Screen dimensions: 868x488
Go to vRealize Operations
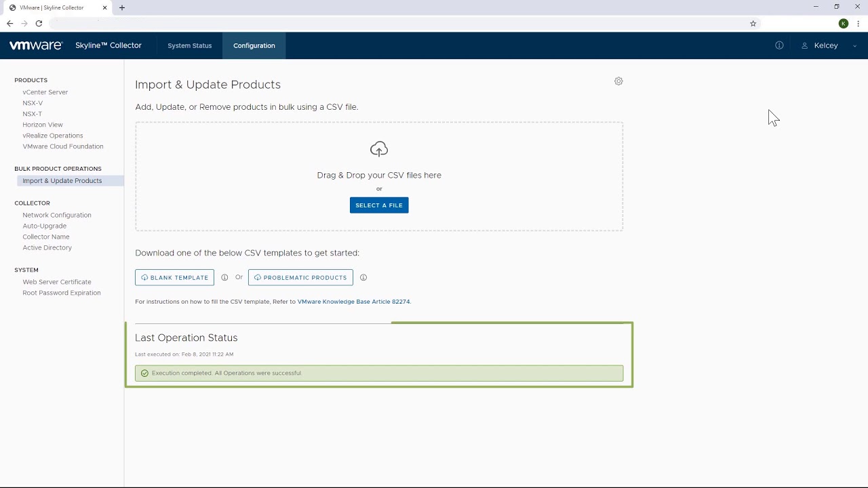pyautogui.click(x=53, y=136)
